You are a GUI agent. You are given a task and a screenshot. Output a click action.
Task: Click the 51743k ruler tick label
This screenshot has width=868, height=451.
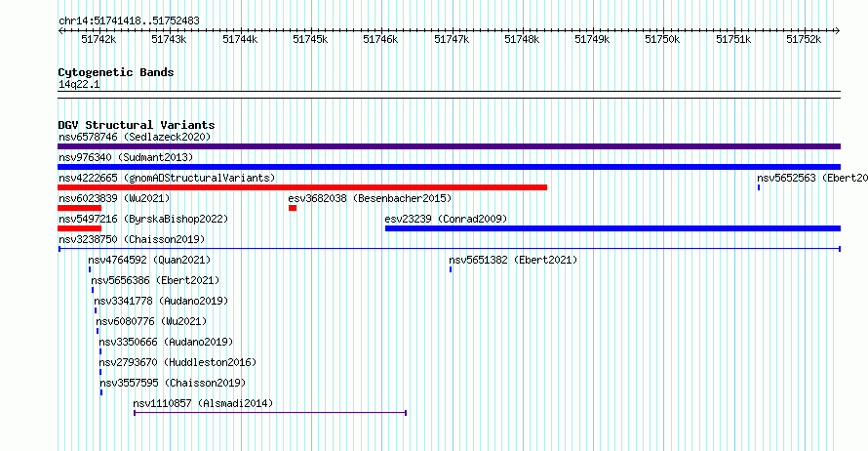pyautogui.click(x=169, y=39)
